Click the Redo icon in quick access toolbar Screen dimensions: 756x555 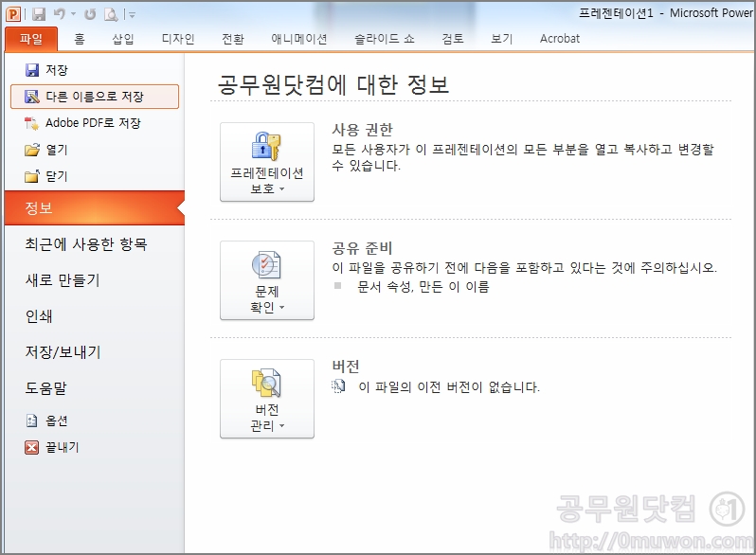coord(90,14)
